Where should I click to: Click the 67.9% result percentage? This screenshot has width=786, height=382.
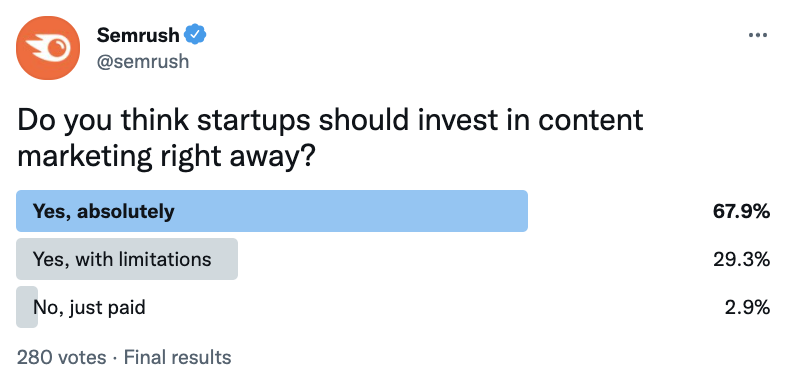tap(741, 211)
